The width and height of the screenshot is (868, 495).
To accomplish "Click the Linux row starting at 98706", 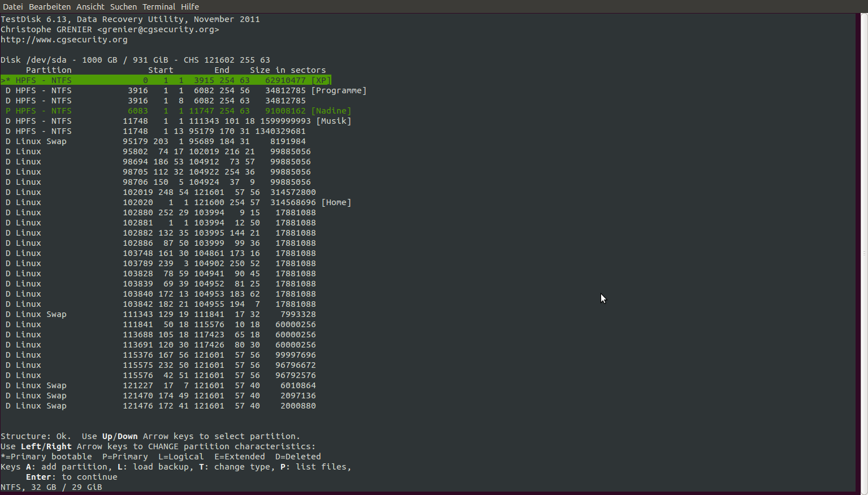I will click(158, 182).
